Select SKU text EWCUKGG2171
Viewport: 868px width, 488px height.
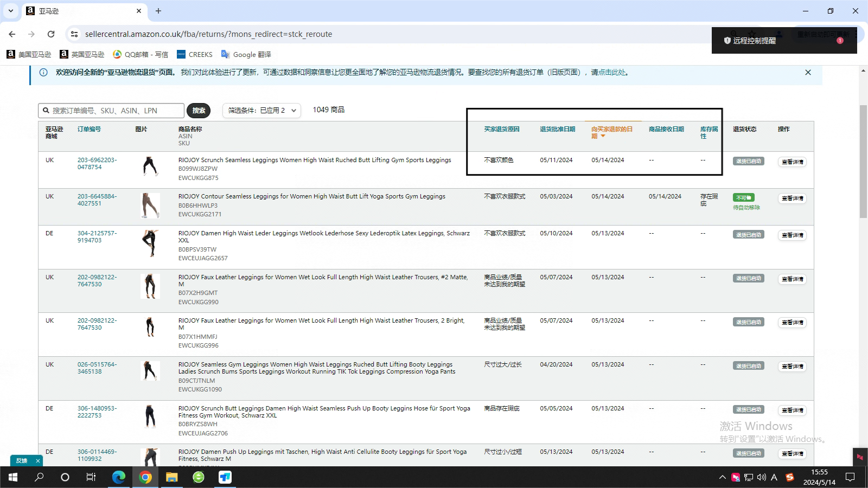click(200, 214)
